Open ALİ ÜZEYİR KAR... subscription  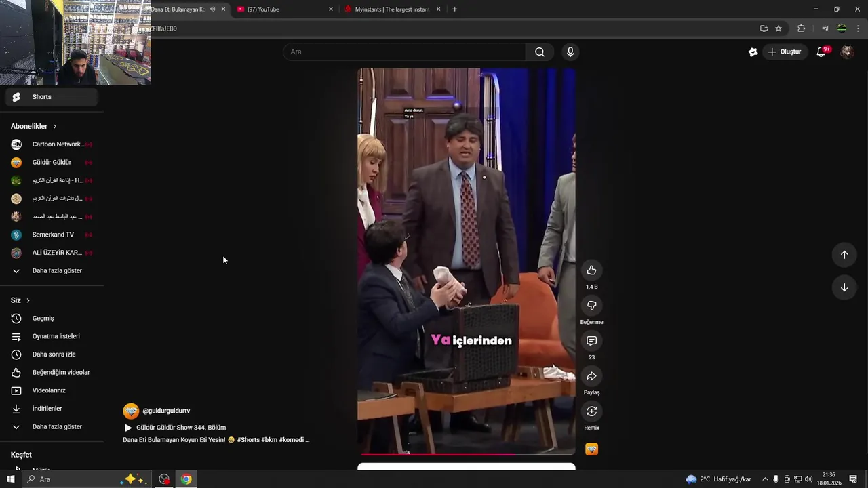pyautogui.click(x=52, y=253)
